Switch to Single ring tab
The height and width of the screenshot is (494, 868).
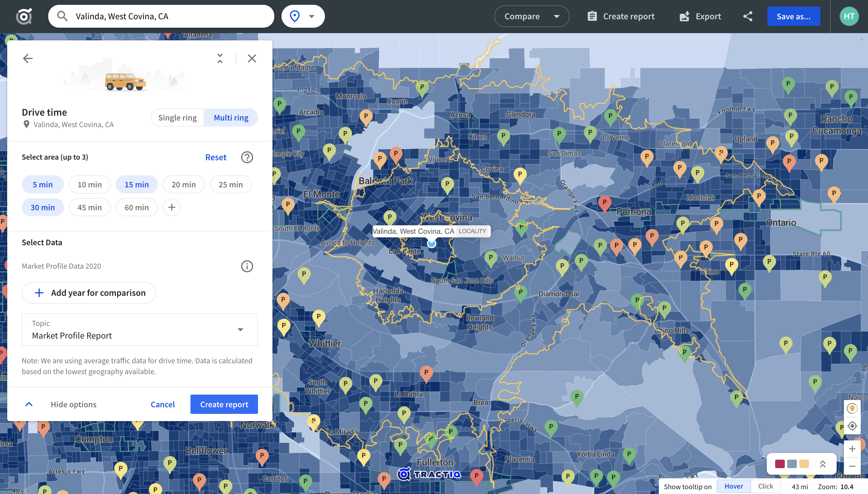pyautogui.click(x=178, y=118)
